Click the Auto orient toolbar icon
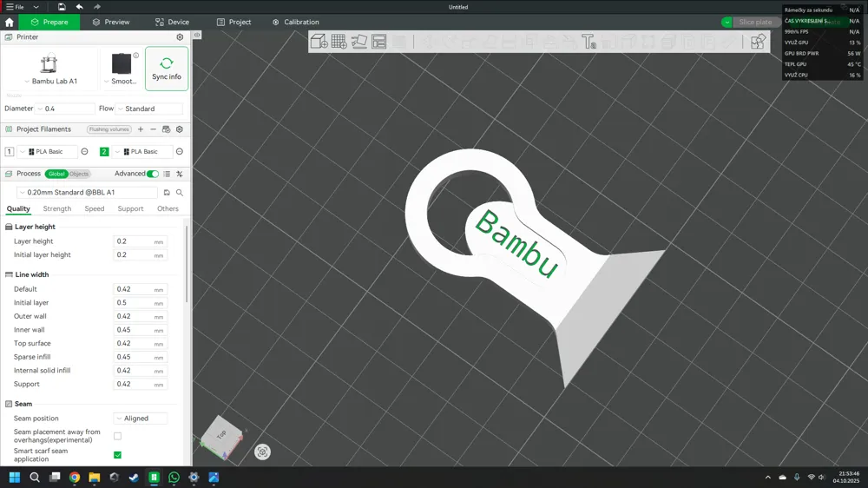The width and height of the screenshot is (868, 488). [359, 42]
